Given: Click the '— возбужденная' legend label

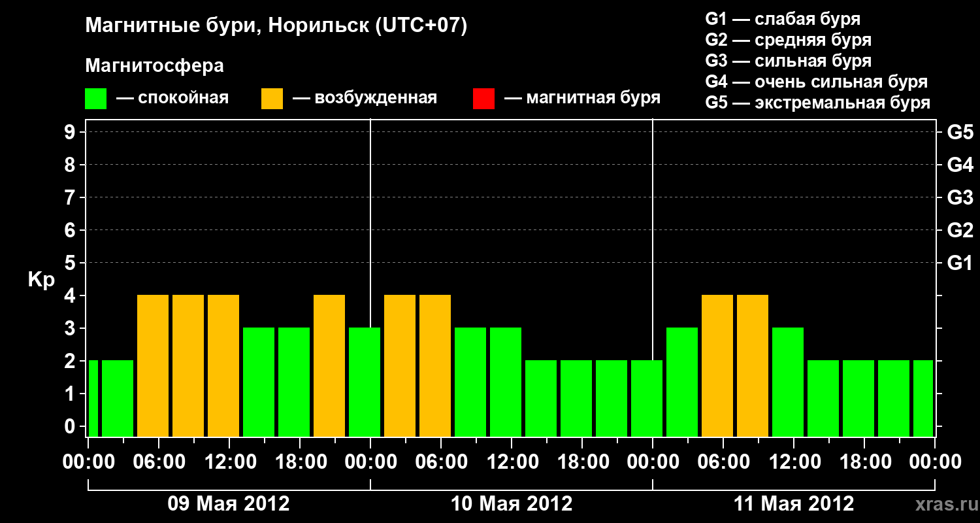Looking at the screenshot, I should pyautogui.click(x=365, y=98).
